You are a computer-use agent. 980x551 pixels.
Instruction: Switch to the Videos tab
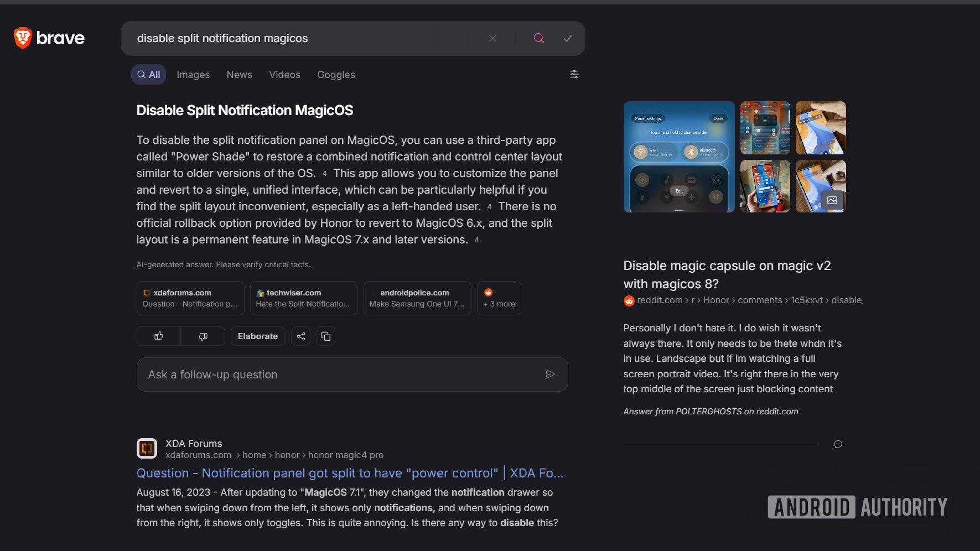(284, 75)
